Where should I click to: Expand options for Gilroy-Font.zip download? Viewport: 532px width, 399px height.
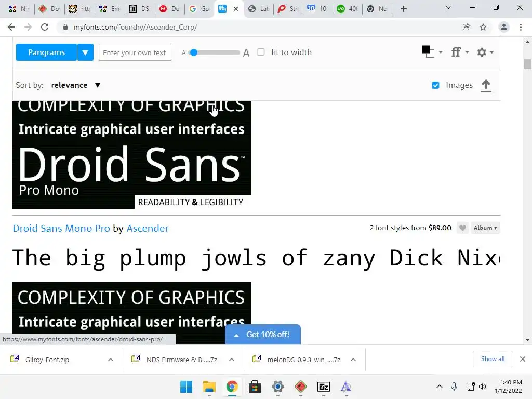click(111, 360)
